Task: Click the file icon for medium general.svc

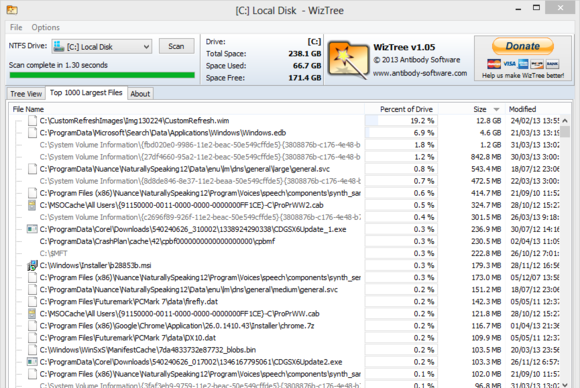Action: pos(33,290)
